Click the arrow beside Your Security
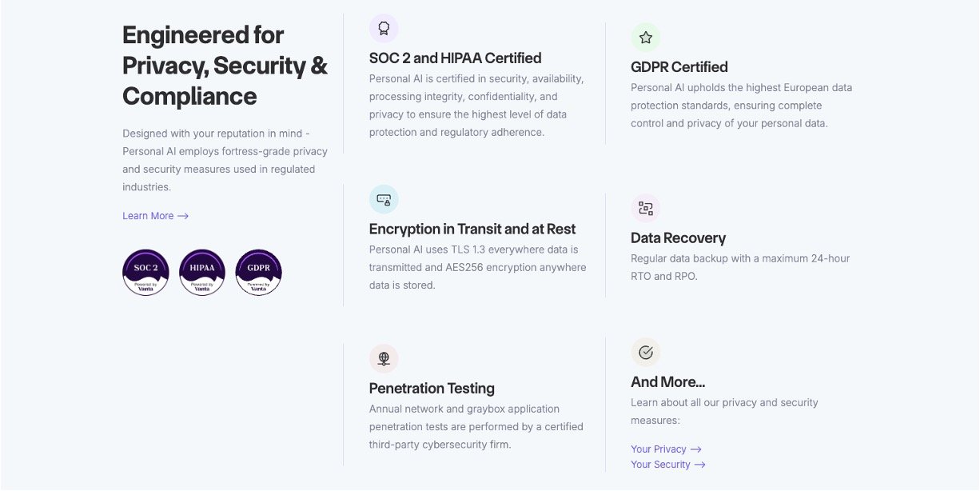Screen dimensions: 980x491 pyautogui.click(x=700, y=465)
